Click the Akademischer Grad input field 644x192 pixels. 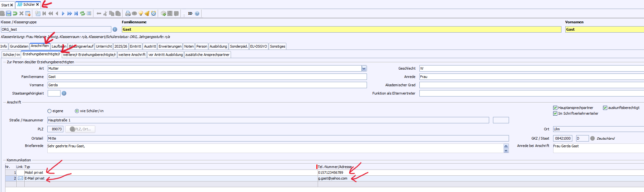pos(532,85)
